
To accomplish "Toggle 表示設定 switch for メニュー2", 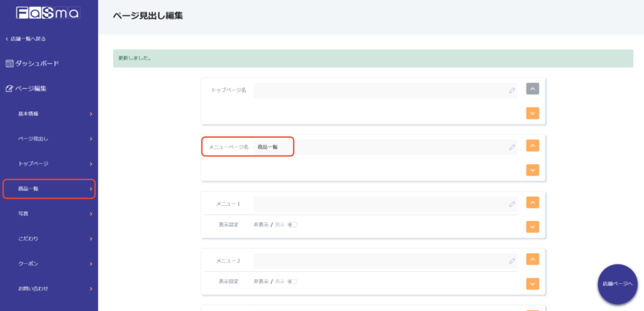I will pos(292,281).
